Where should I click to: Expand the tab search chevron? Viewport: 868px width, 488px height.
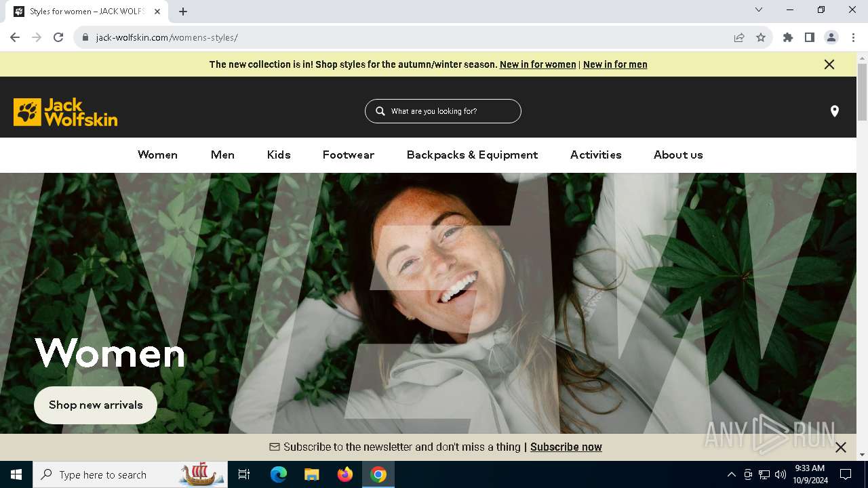(x=759, y=9)
